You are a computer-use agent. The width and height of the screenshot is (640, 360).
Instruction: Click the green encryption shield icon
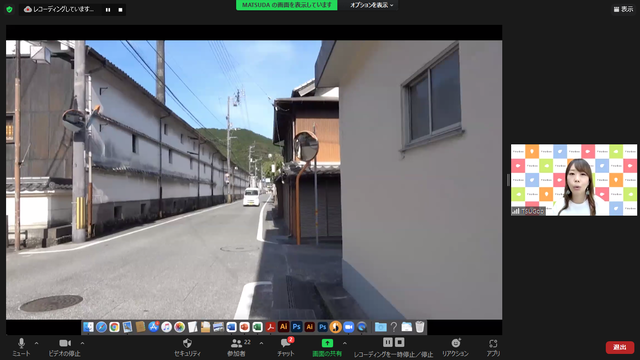(9, 9)
